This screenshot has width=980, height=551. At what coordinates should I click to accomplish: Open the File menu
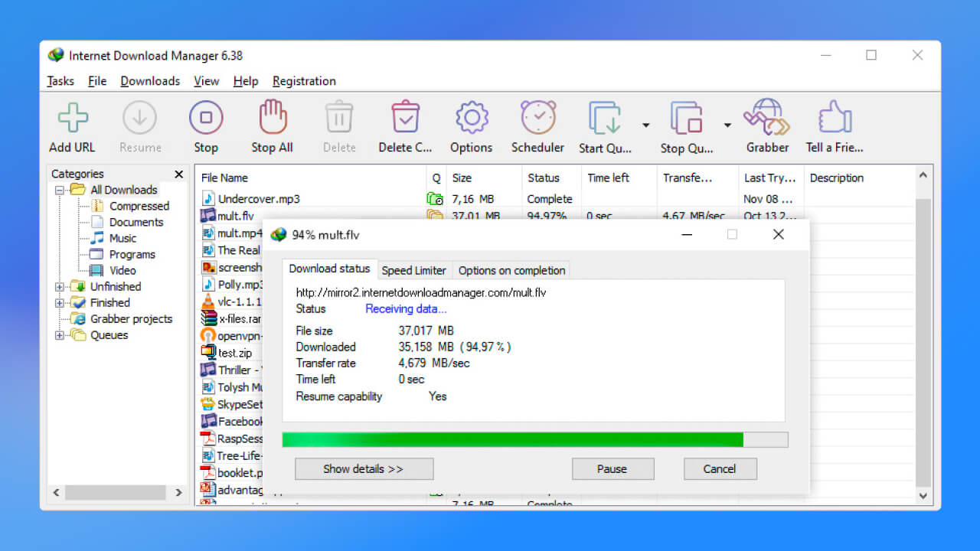pos(97,81)
